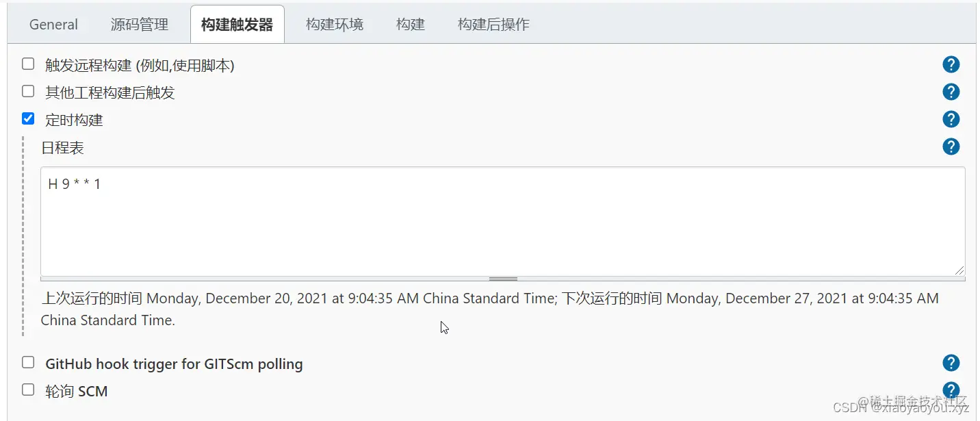
Task: Click inside the 日程表 schedule text area
Action: [503, 221]
